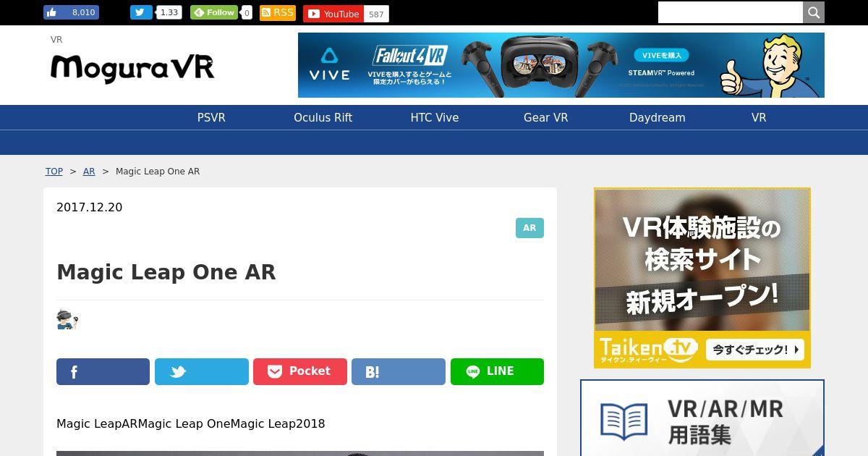The width and height of the screenshot is (868, 456).
Task: Share the article on Twitter
Action: point(202,371)
